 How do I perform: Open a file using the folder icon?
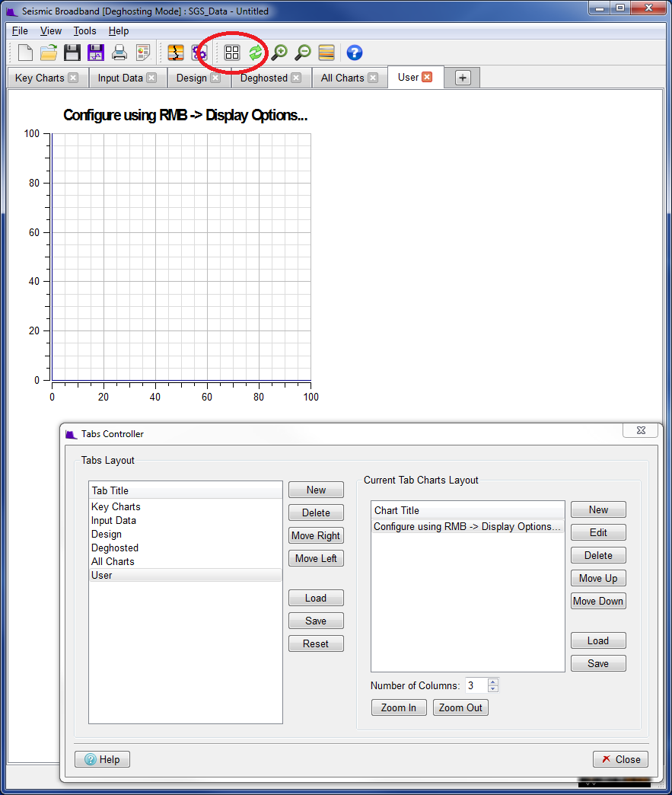(x=49, y=53)
